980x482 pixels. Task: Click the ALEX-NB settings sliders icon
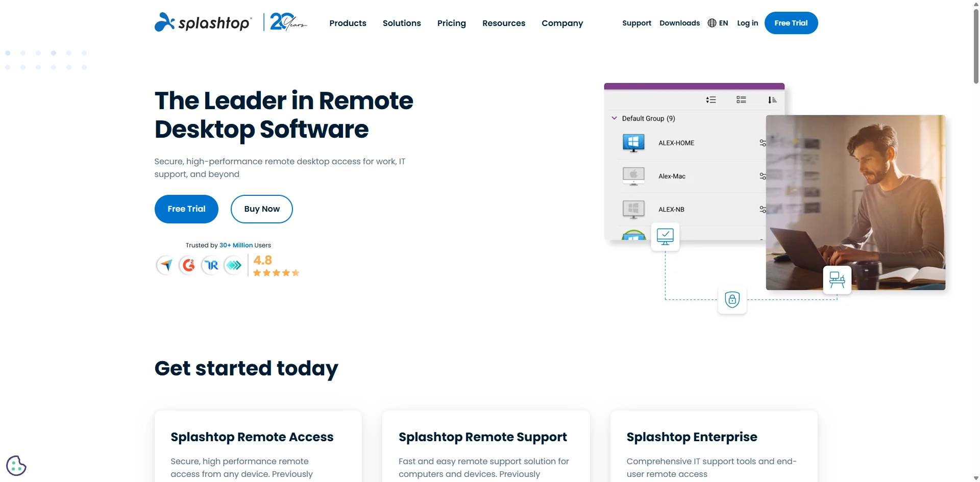click(763, 209)
